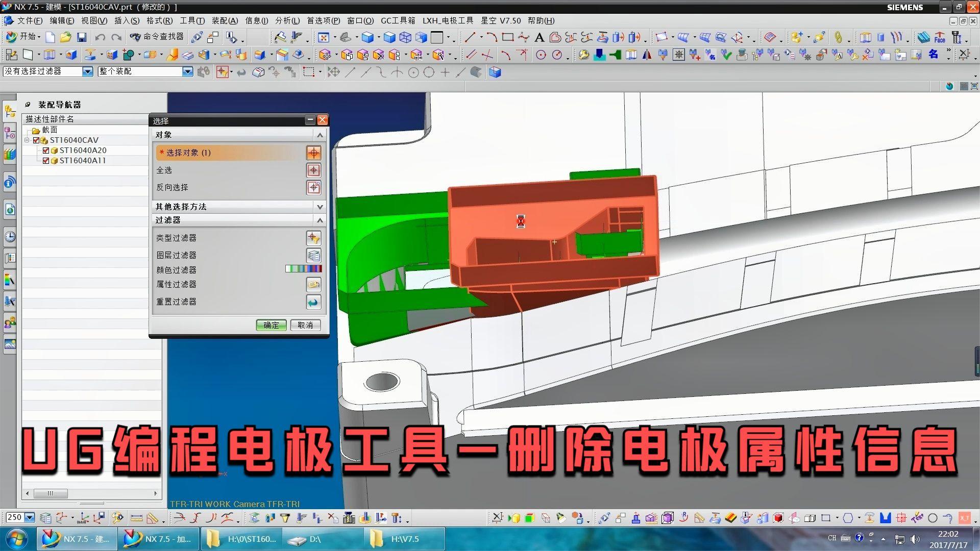
Task: Open the Layer Filter settings
Action: click(x=313, y=255)
